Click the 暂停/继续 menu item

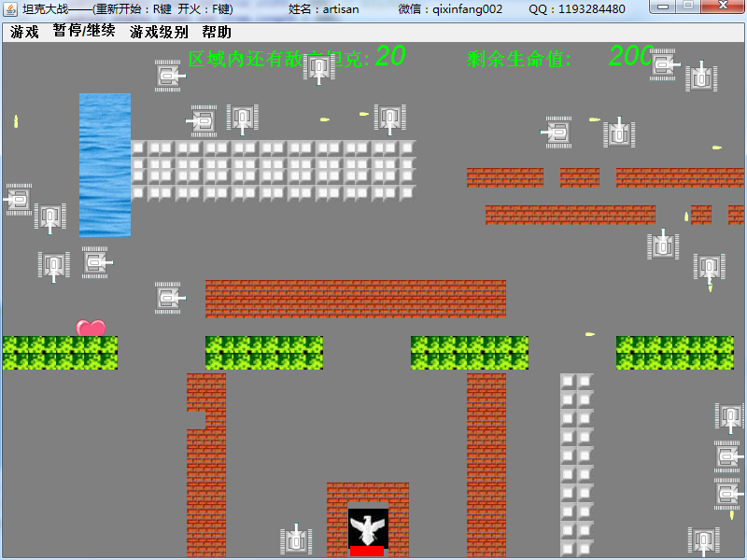84,31
